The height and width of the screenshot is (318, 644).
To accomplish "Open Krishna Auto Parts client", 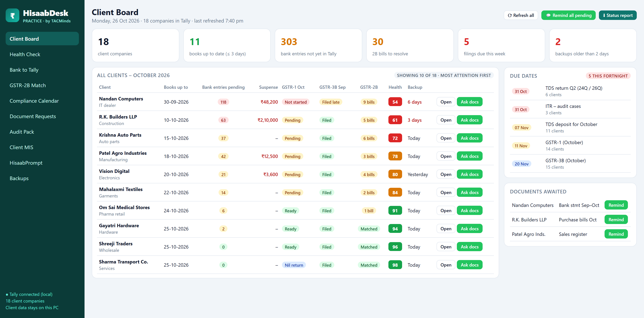I will (x=446, y=138).
